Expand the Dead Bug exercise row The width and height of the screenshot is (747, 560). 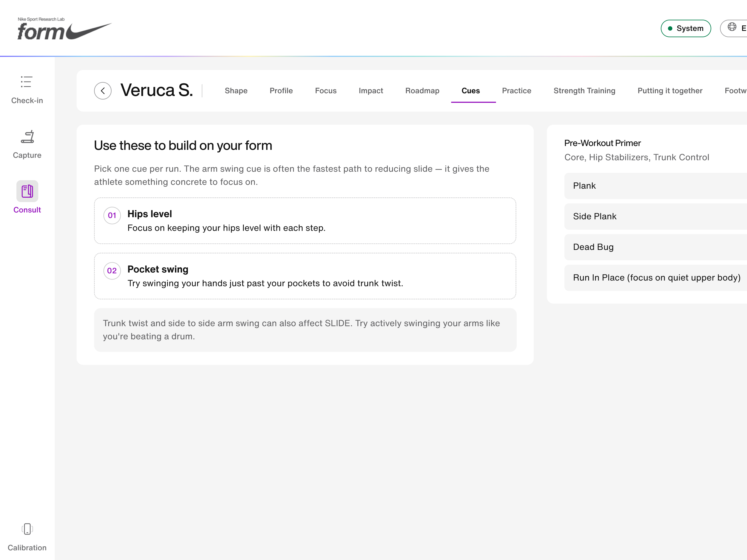point(655,247)
